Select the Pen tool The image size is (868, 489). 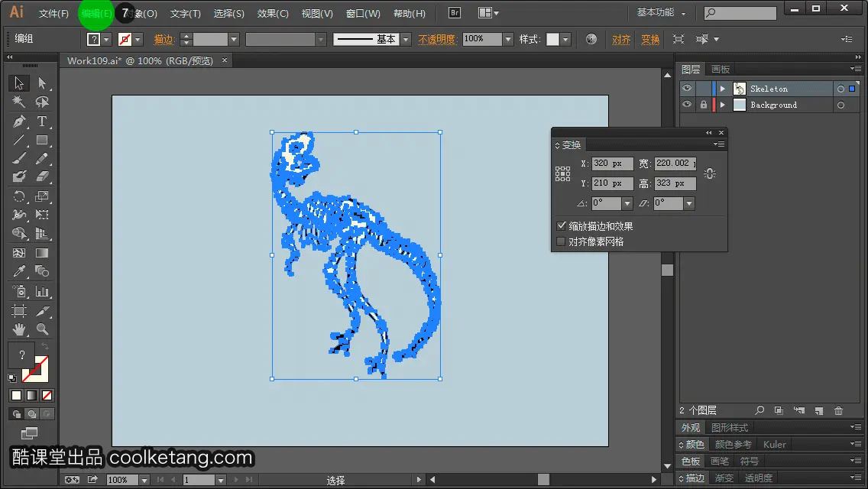point(19,121)
